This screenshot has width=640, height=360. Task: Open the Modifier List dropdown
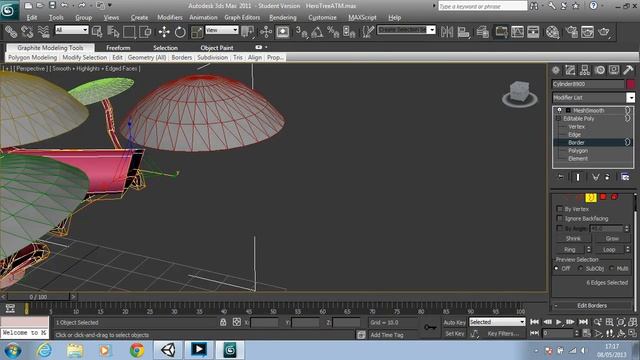coord(630,97)
